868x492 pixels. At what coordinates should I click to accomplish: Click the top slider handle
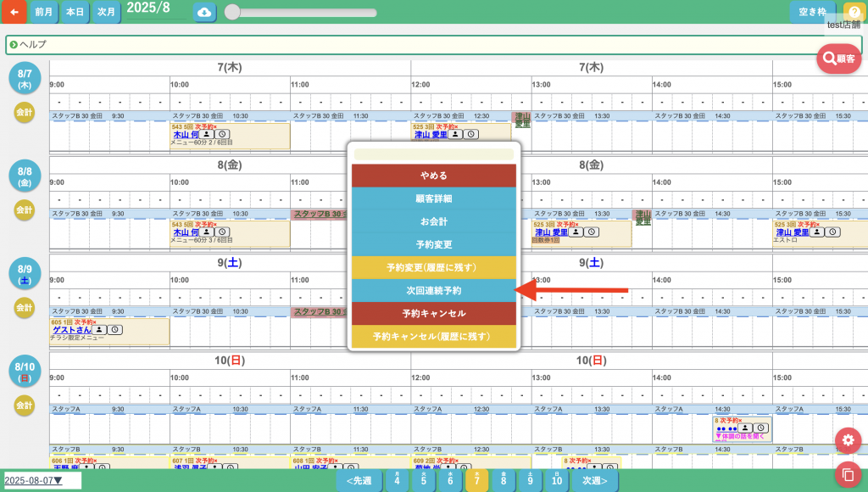pyautogui.click(x=231, y=12)
